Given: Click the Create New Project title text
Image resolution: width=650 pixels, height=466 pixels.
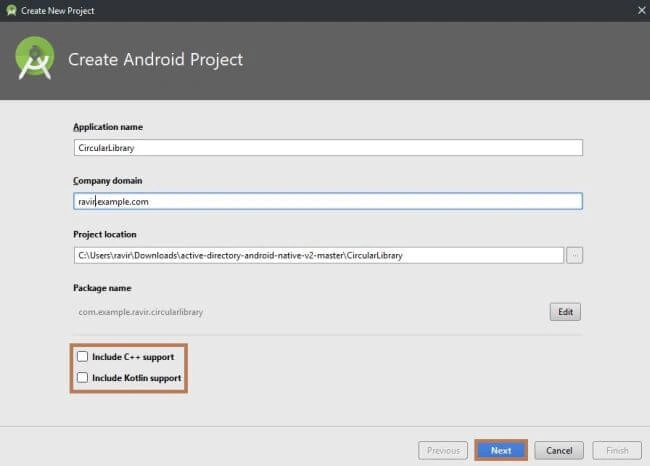Looking at the screenshot, I should pos(58,11).
